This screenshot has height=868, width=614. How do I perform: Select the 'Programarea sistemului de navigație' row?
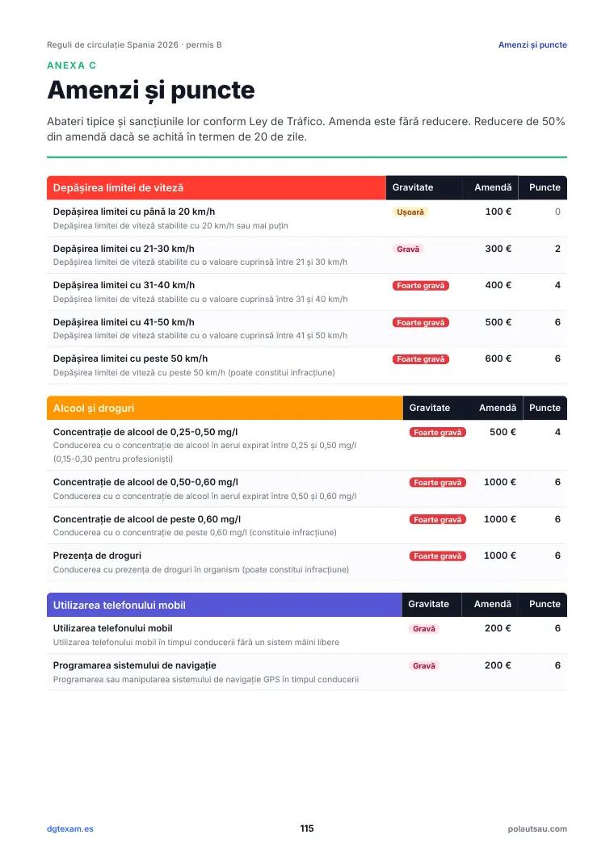(307, 672)
